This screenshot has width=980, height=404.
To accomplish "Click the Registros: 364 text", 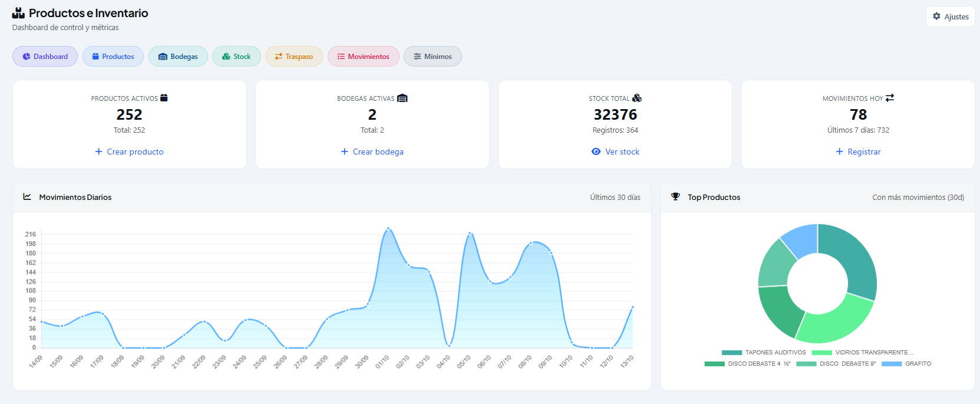I will coord(615,130).
